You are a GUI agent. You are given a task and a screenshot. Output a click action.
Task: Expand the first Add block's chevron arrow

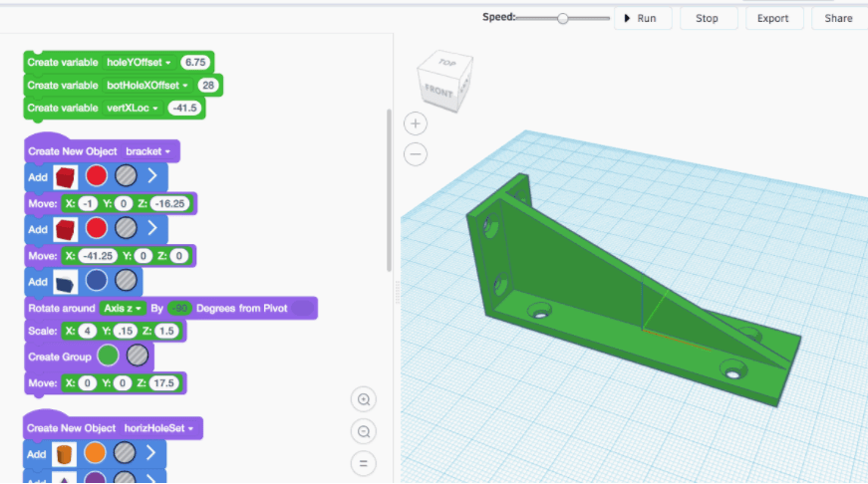[152, 176]
